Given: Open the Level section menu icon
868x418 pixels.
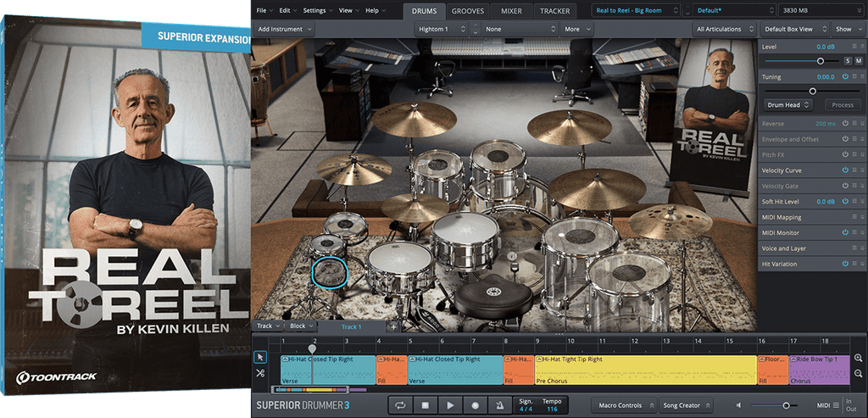Looking at the screenshot, I should [x=854, y=47].
